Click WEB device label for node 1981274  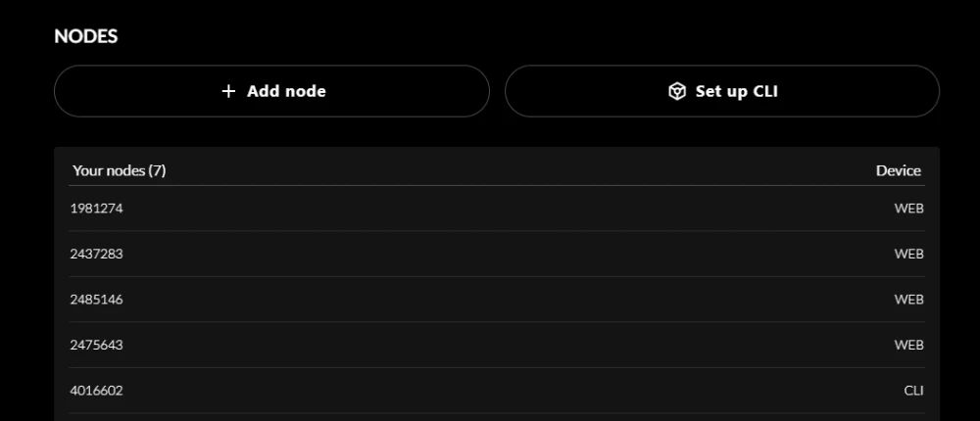(908, 209)
